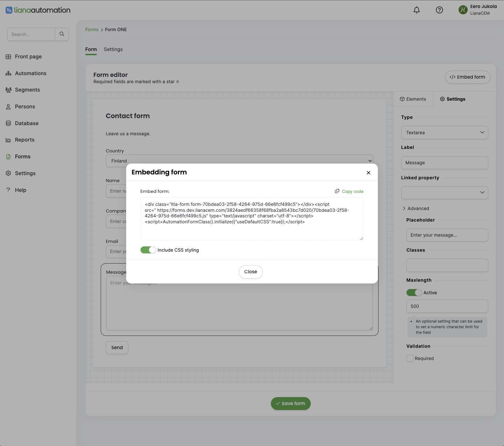The height and width of the screenshot is (446, 504).
Task: Click the Forms breadcrumb link
Action: coord(92,30)
